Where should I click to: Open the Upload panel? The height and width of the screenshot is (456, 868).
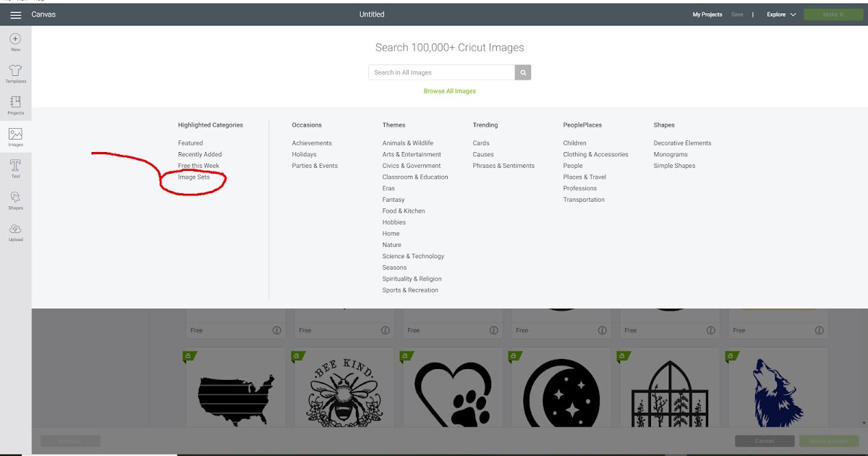coord(14,230)
